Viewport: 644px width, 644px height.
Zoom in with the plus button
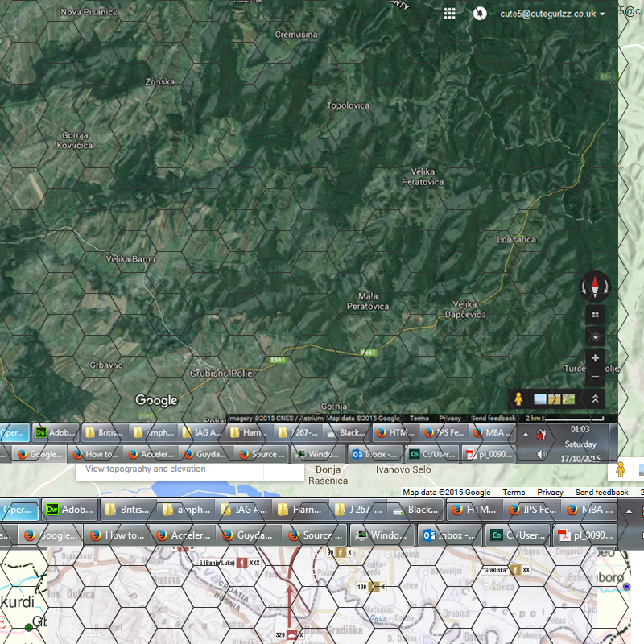coord(595,358)
